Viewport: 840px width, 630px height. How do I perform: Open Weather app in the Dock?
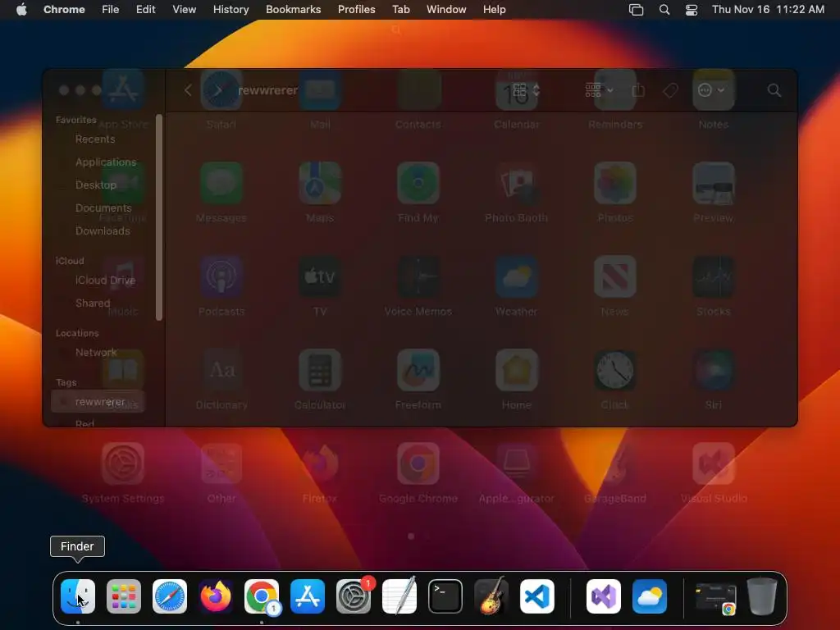pos(650,596)
